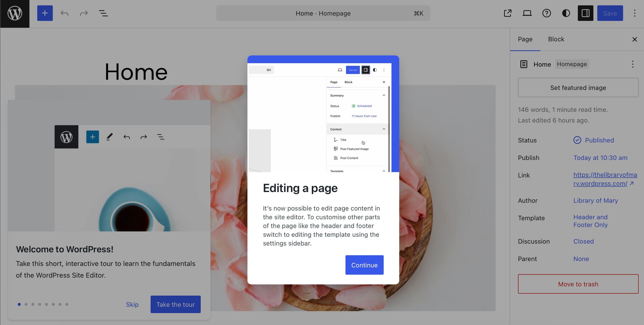This screenshot has width=644, height=325.
Task: Skip the welcome tour
Action: click(x=132, y=304)
